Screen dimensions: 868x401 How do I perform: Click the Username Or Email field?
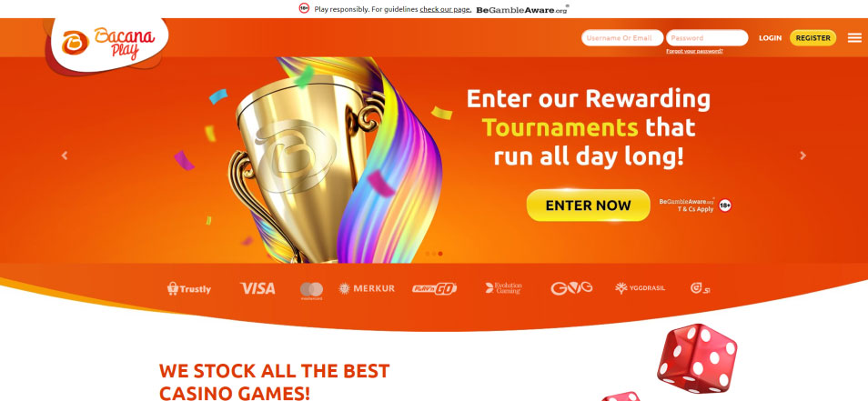(622, 37)
